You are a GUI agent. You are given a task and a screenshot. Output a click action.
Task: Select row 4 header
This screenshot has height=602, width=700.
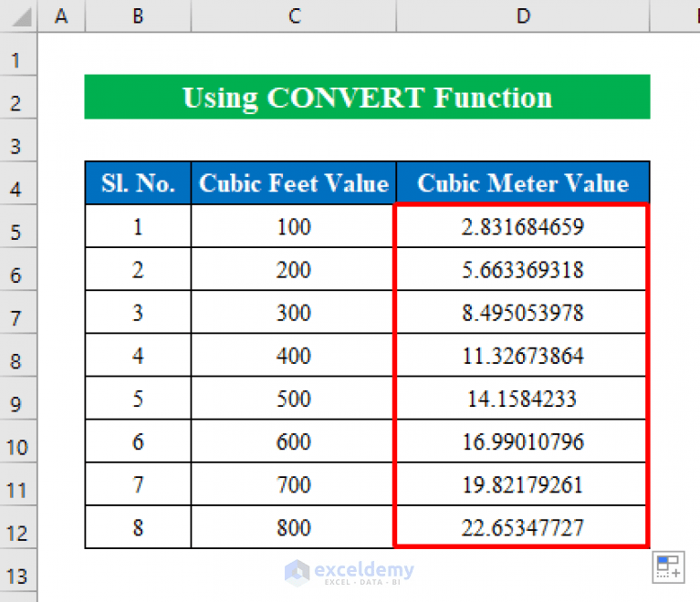tap(18, 183)
